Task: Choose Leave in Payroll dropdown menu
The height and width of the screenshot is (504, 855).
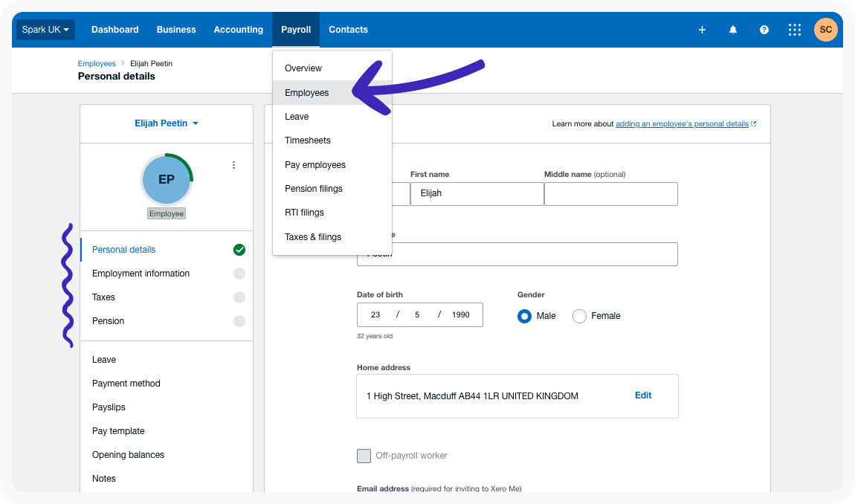Action: 332,117
